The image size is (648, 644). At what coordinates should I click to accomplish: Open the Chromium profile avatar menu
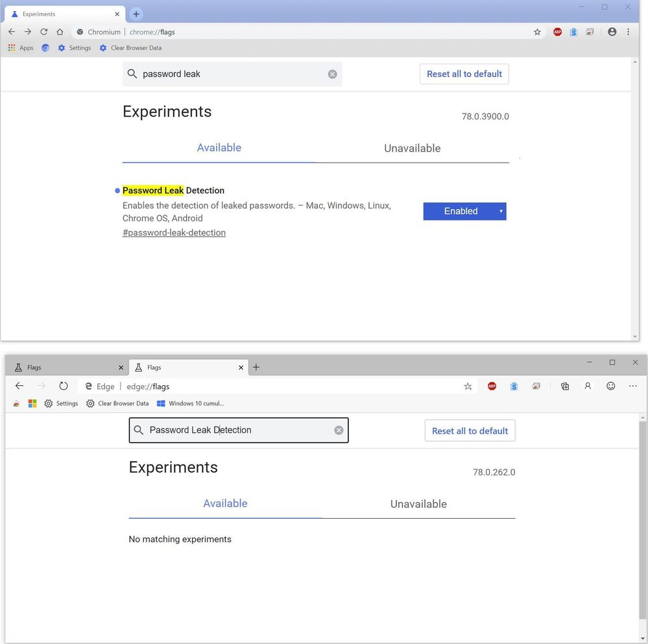coord(612,32)
